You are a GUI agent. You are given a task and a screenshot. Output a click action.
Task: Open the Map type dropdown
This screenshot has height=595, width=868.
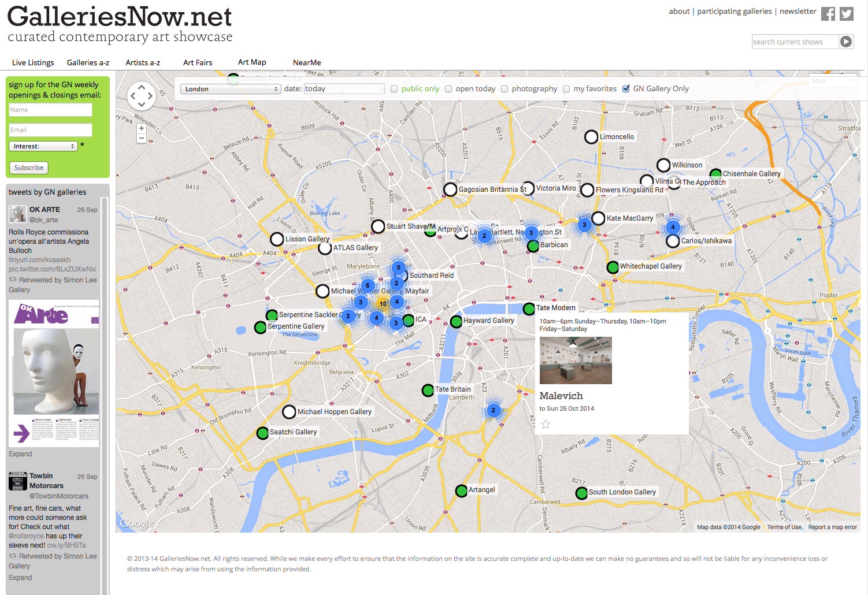[832, 81]
